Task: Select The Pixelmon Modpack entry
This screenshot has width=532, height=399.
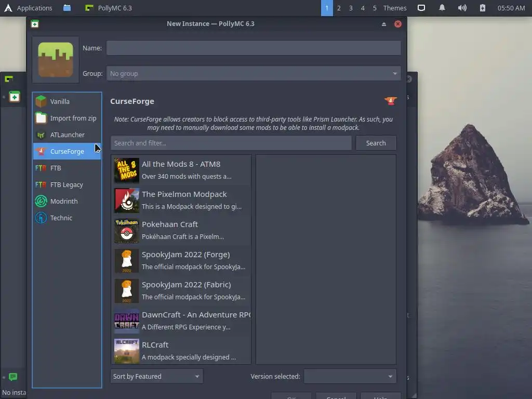Action: (x=182, y=200)
